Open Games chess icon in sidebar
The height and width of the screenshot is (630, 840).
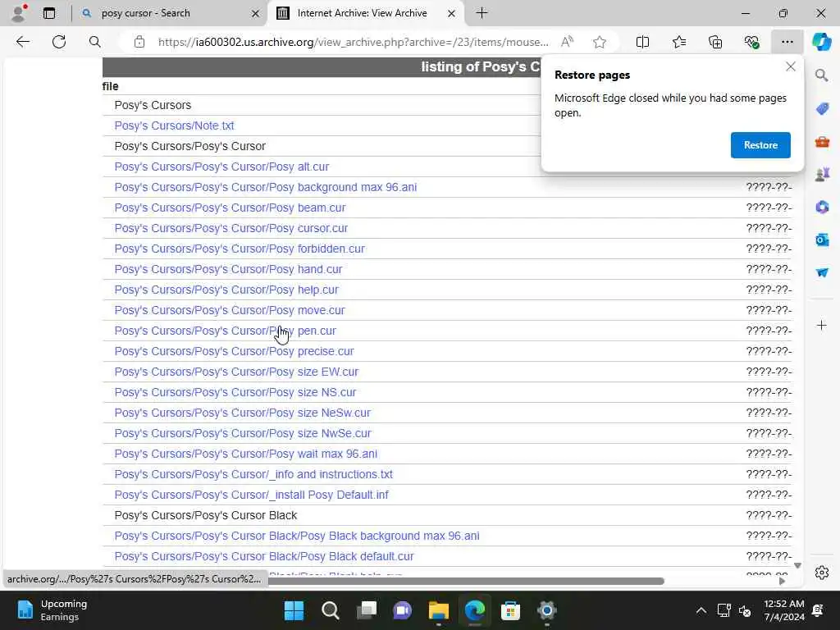822,174
